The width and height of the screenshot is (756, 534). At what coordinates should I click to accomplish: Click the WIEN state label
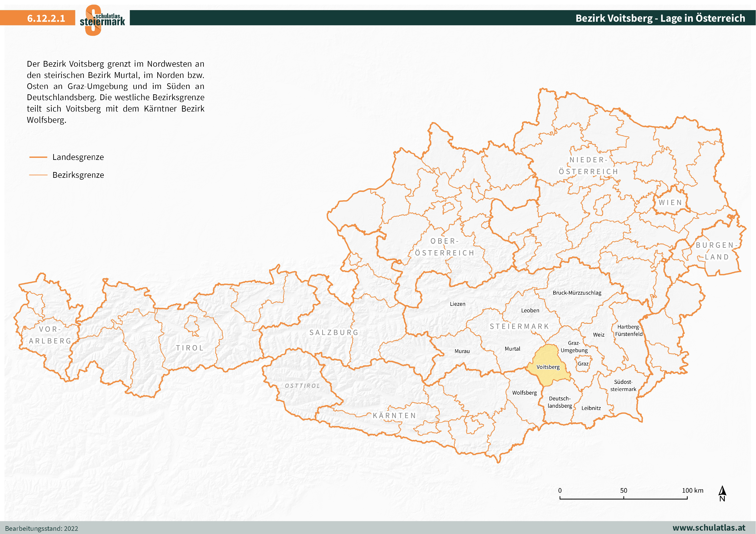click(670, 203)
